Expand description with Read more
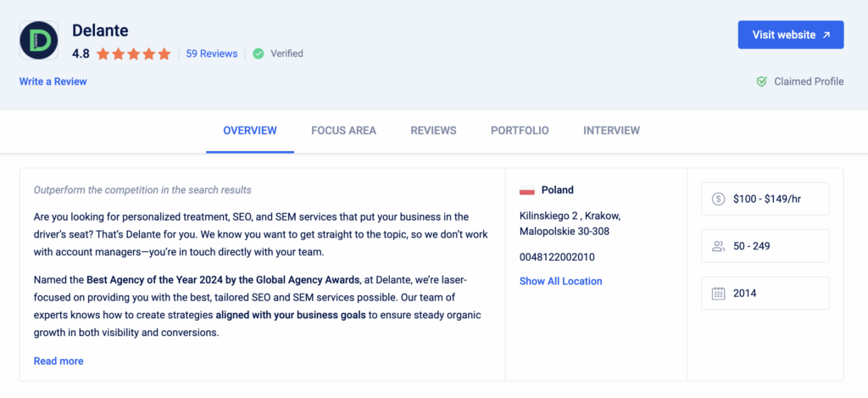This screenshot has height=398, width=868. pos(58,361)
